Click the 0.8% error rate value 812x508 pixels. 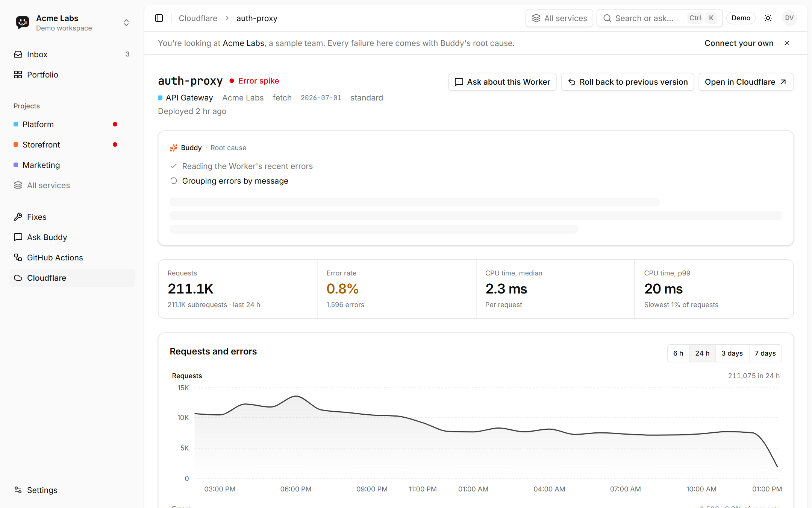coord(342,289)
